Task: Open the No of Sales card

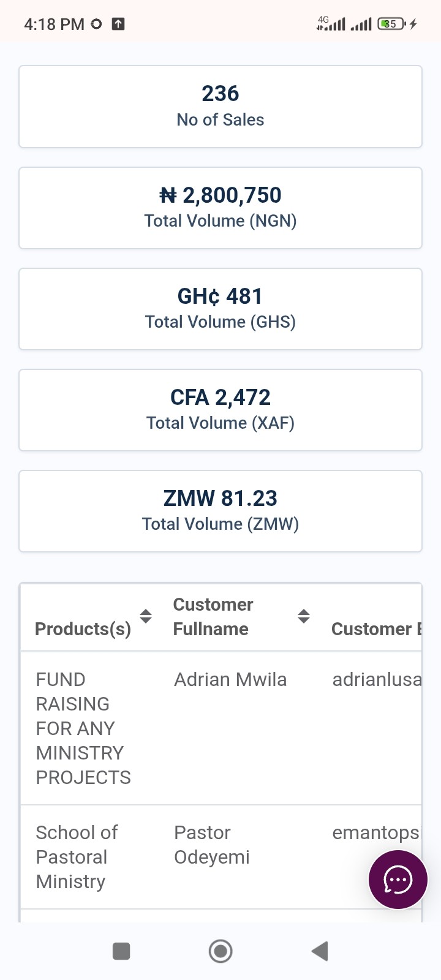Action: click(221, 107)
